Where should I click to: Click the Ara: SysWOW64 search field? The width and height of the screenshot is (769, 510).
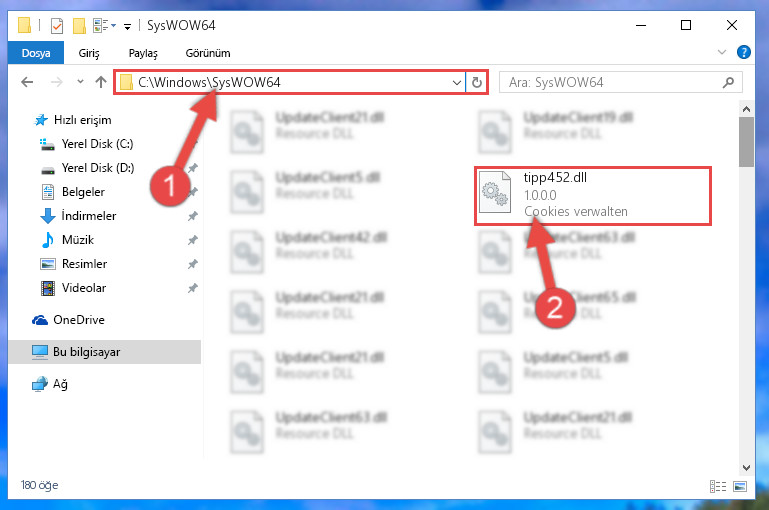coord(613,82)
